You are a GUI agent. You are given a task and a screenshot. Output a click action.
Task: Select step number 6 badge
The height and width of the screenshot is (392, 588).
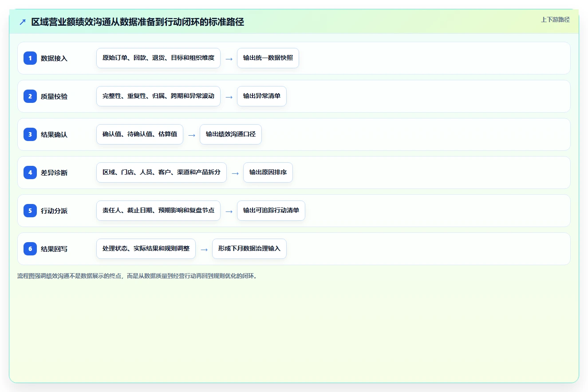coord(30,248)
